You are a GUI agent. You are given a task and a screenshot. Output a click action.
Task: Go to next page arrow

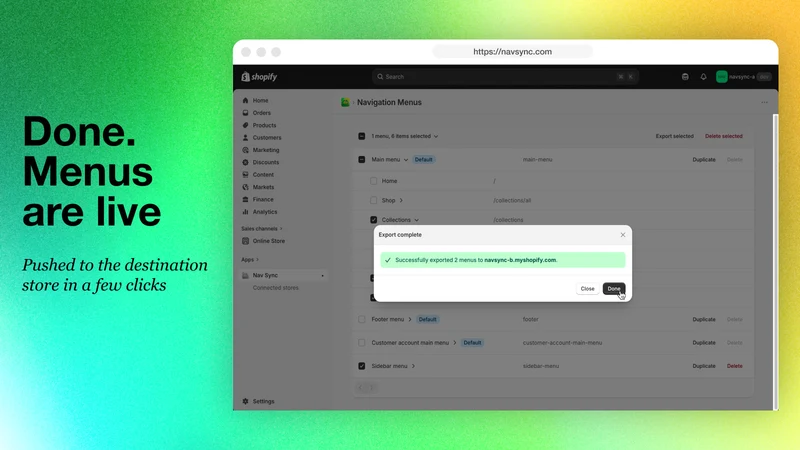[x=371, y=388]
